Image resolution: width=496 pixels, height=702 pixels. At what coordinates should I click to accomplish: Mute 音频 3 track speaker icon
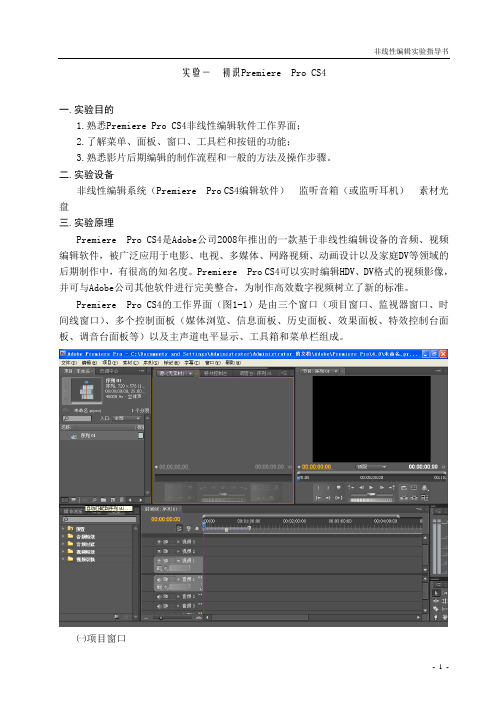pos(159,606)
